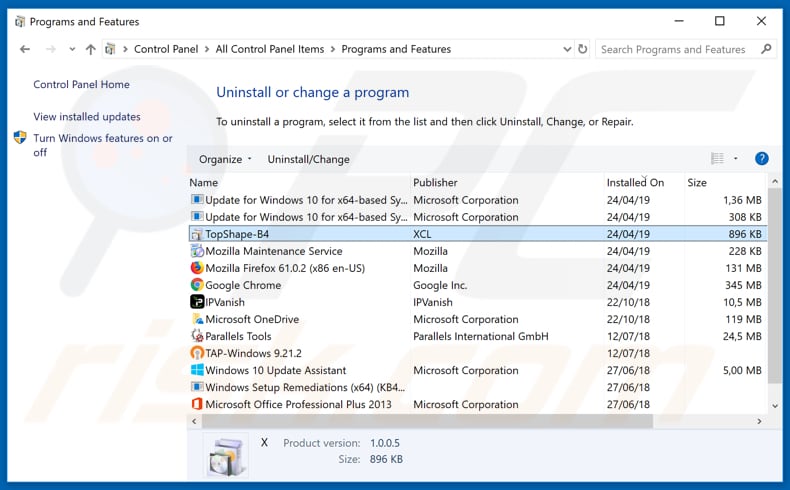Viewport: 790px width, 490px height.
Task: Click the details pane program thumbnail
Action: coord(225,455)
